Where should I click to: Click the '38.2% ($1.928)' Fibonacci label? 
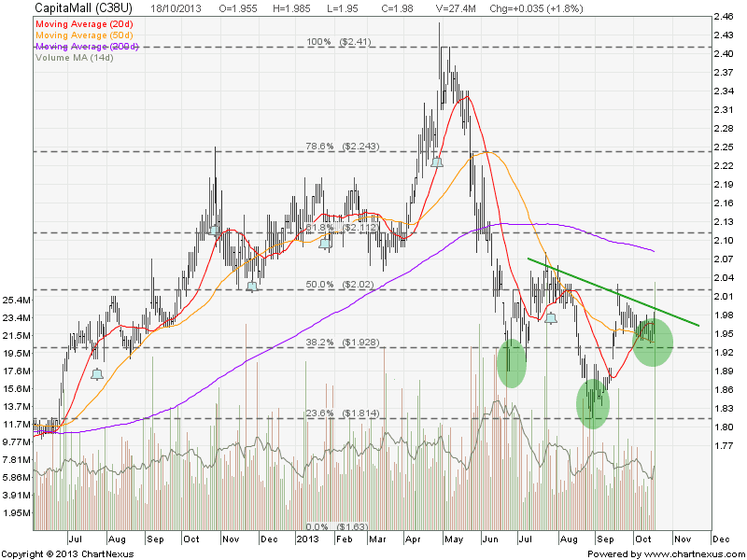(x=343, y=343)
